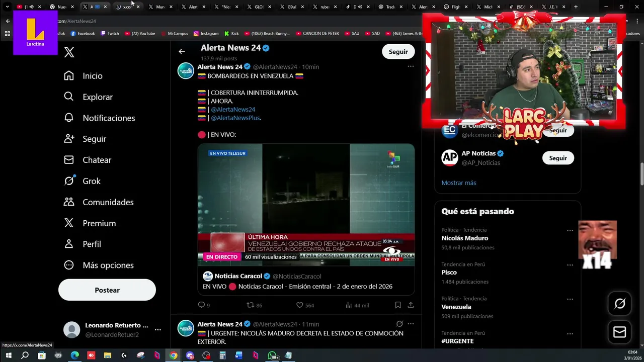Open more options on the Bombardeos post
Image resolution: width=644 pixels, height=362 pixels.
pos(411,66)
